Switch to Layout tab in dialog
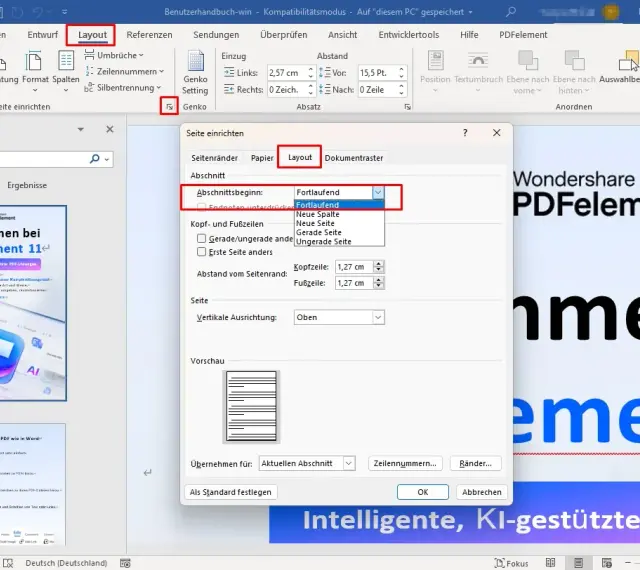This screenshot has width=640, height=570. click(x=300, y=157)
